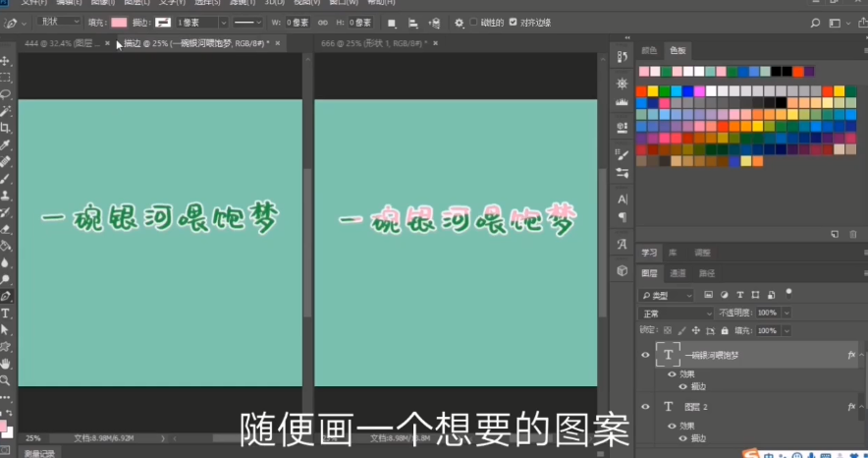Image resolution: width=868 pixels, height=458 pixels.
Task: Select the Eraser tool
Action: pos(6,229)
